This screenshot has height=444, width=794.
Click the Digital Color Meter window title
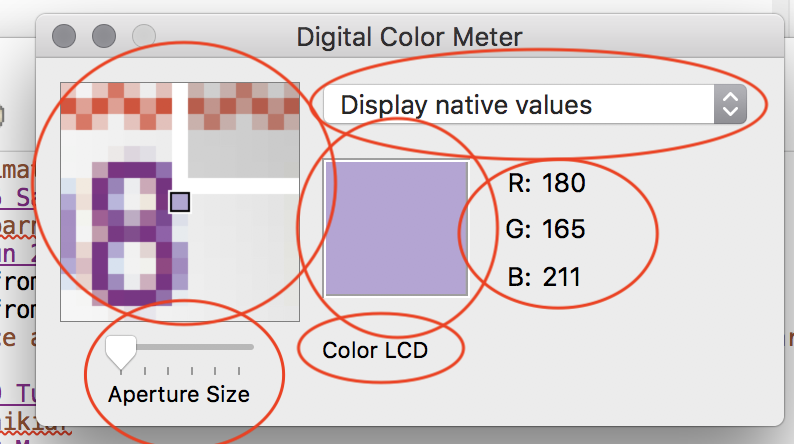(409, 38)
